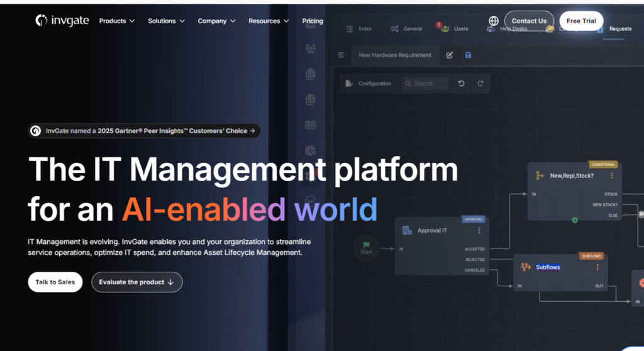Select the New Hardware Requirement tab
The width and height of the screenshot is (644, 351).
coord(395,55)
